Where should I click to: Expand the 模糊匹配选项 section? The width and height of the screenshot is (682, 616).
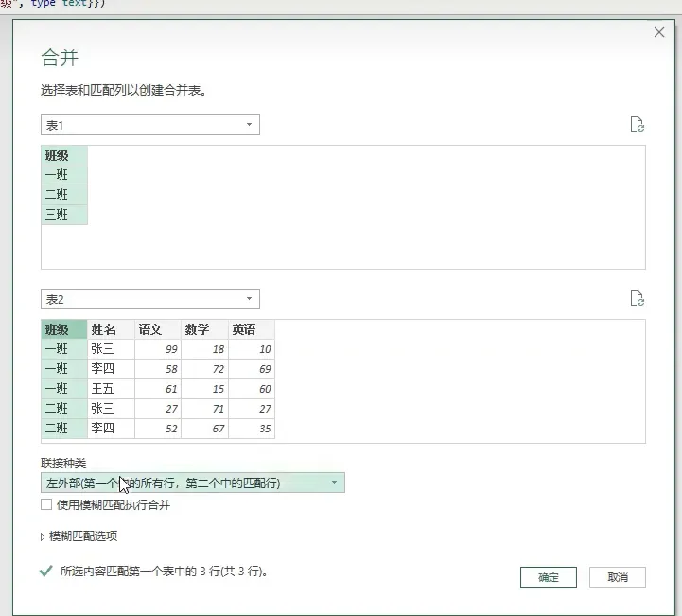(79, 537)
